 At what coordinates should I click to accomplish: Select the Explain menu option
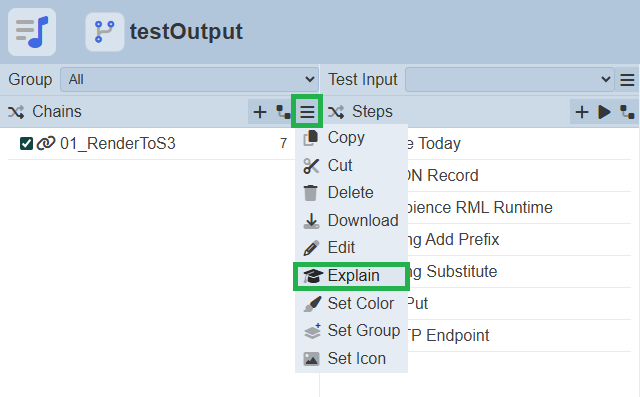coord(351,276)
